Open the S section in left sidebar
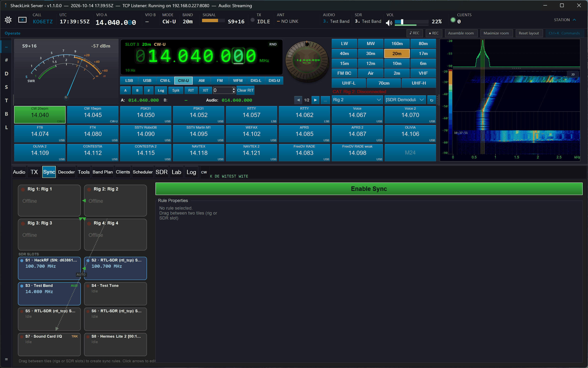The image size is (588, 368). pos(6,87)
